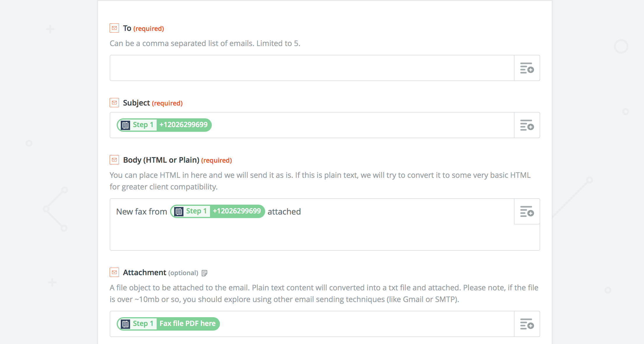
Task: Click the 'New fax from' text in Body
Action: point(141,211)
